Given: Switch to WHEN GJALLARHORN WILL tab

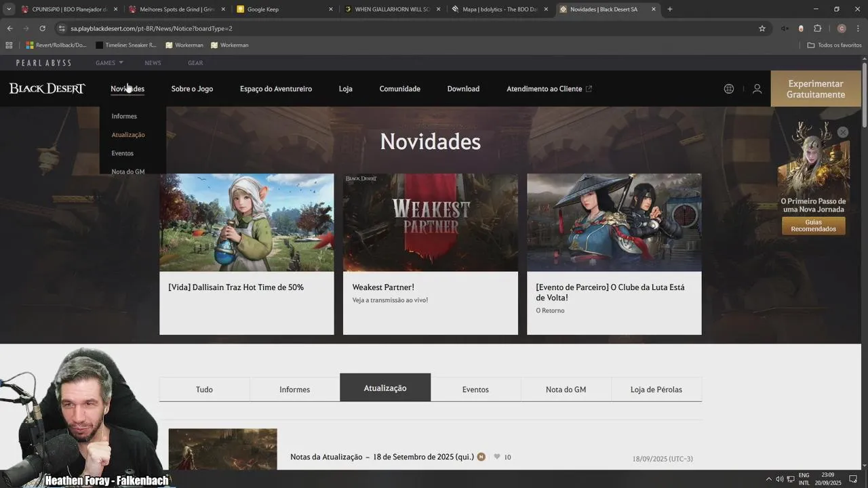Looking at the screenshot, I should point(393,9).
